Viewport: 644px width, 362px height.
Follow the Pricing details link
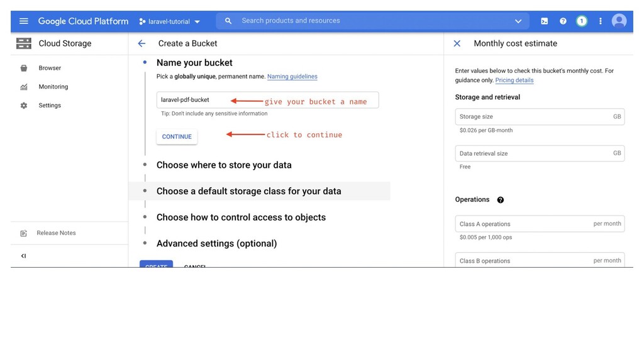514,80
